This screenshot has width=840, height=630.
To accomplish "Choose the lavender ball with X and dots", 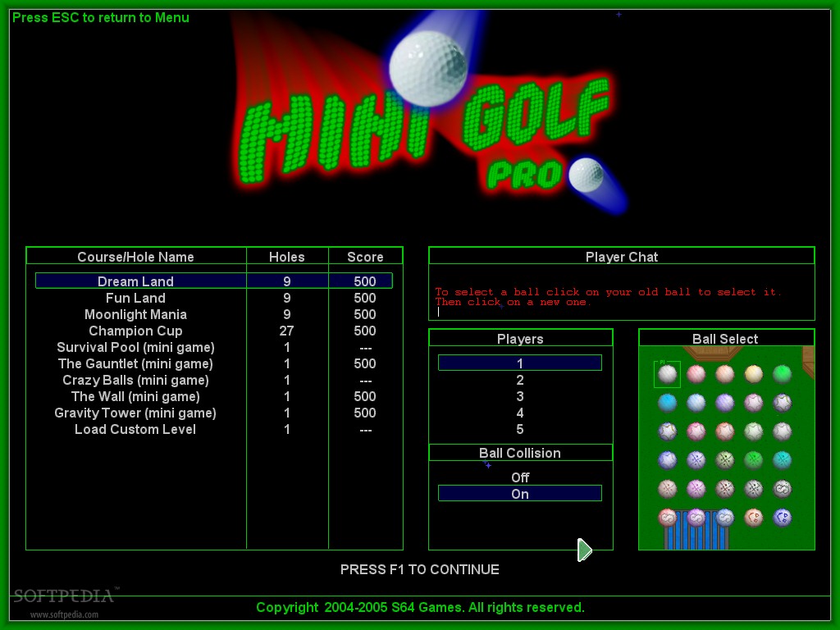I will pos(696,459).
